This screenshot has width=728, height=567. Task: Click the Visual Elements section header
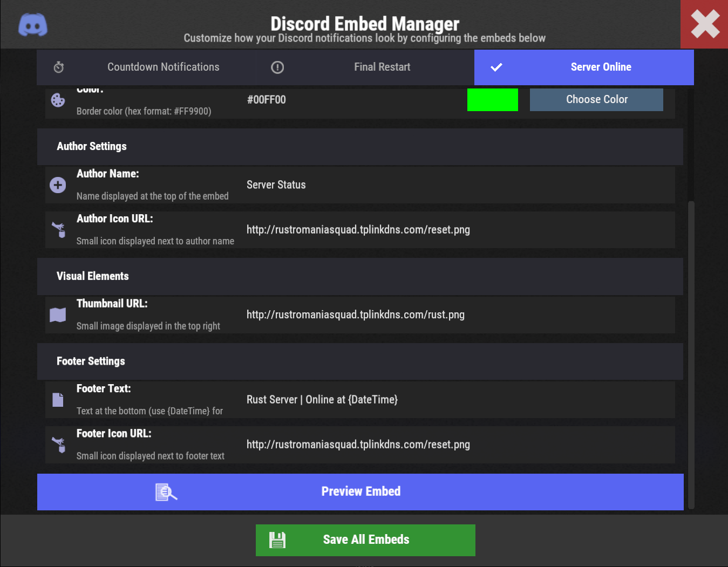coord(360,276)
